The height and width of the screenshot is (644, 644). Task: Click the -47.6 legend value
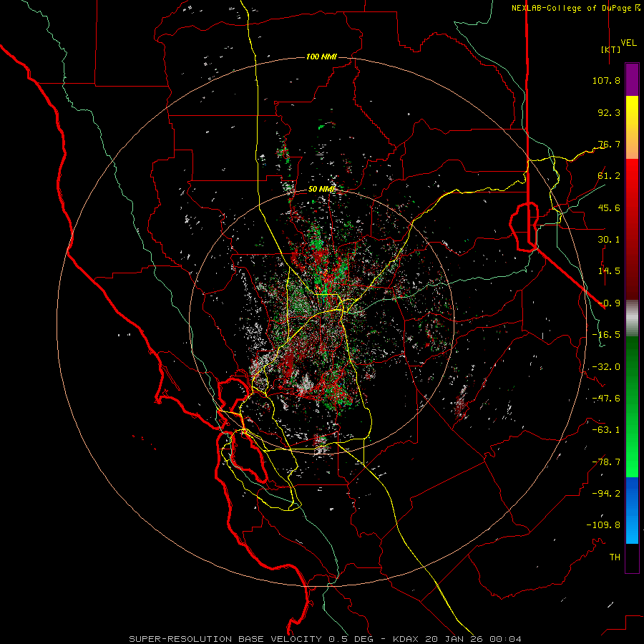click(x=606, y=399)
